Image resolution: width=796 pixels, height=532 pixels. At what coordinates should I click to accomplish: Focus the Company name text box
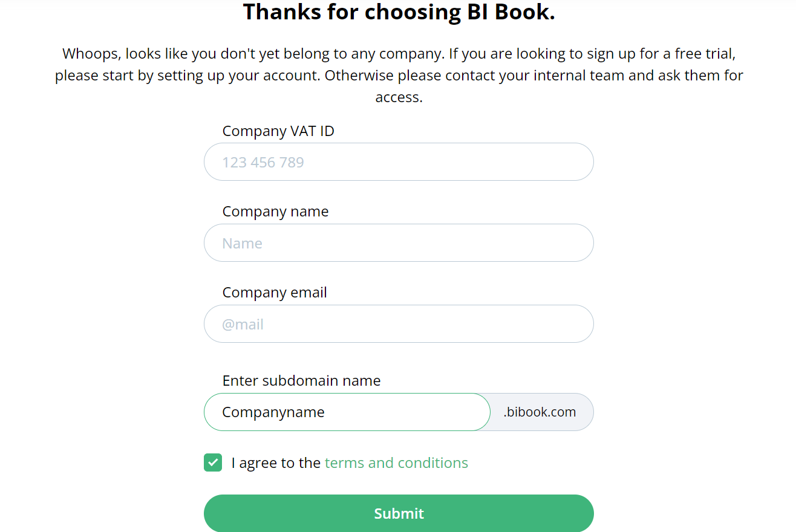click(x=398, y=243)
